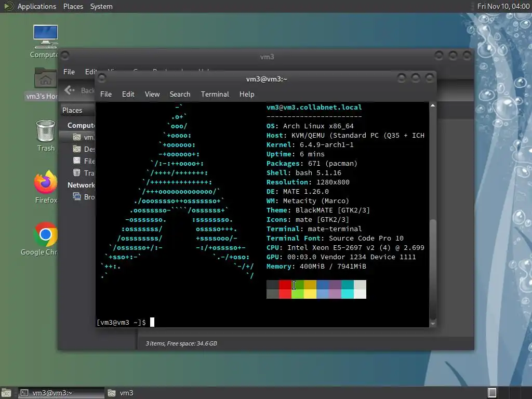This screenshot has width=532, height=399.
Task: Open the vm3 file manager window menu icon
Action: pos(65,55)
